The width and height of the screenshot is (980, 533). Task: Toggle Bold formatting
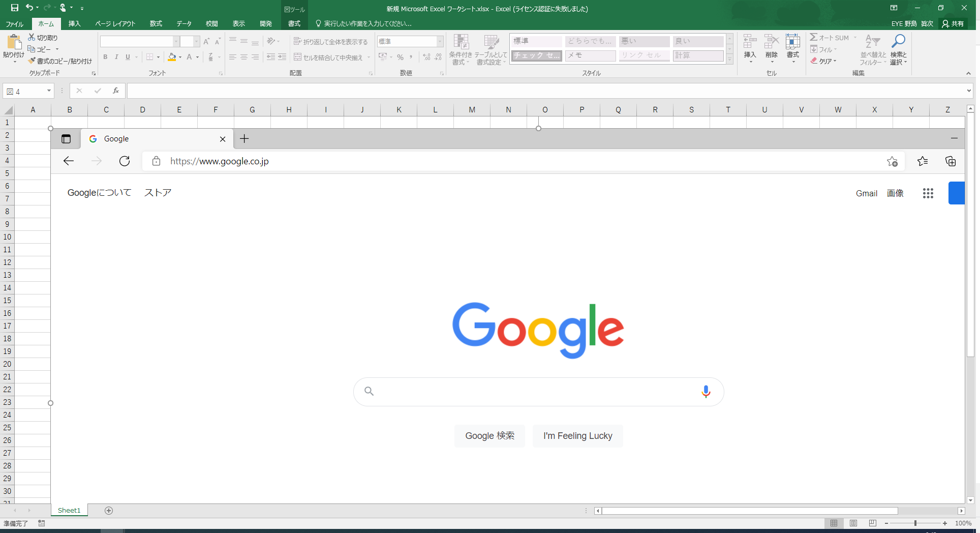click(x=105, y=57)
